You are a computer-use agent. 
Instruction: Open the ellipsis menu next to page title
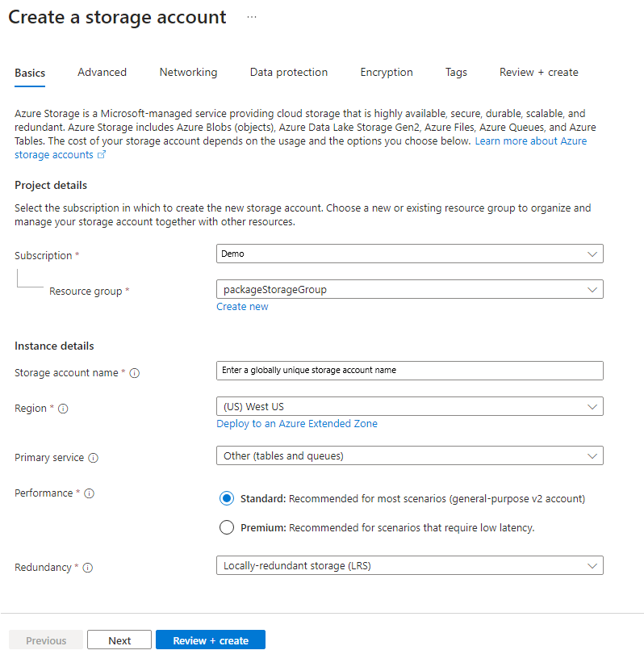click(251, 16)
